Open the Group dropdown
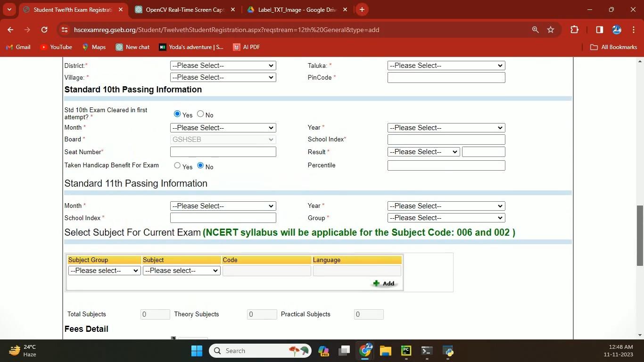The image size is (644, 362). click(x=446, y=218)
